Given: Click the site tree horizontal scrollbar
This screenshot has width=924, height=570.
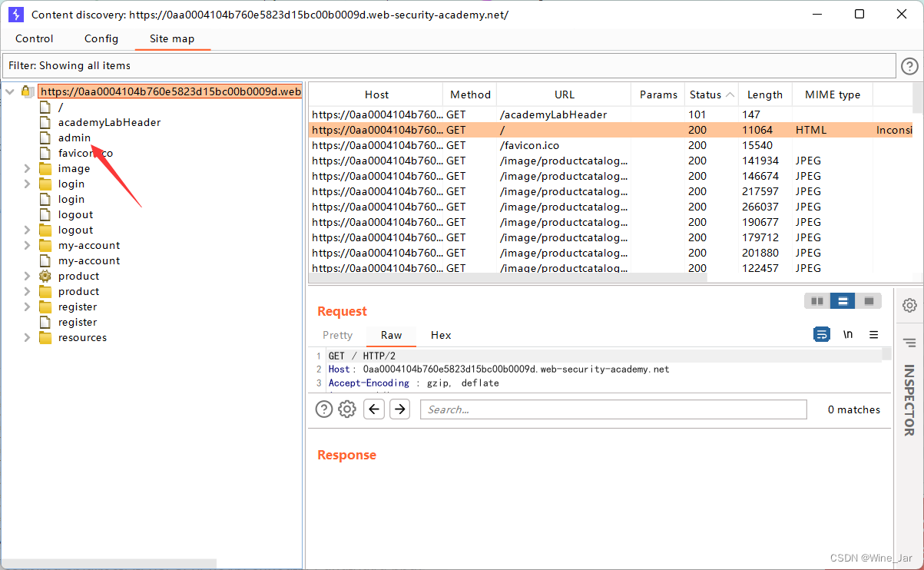Looking at the screenshot, I should click(108, 564).
